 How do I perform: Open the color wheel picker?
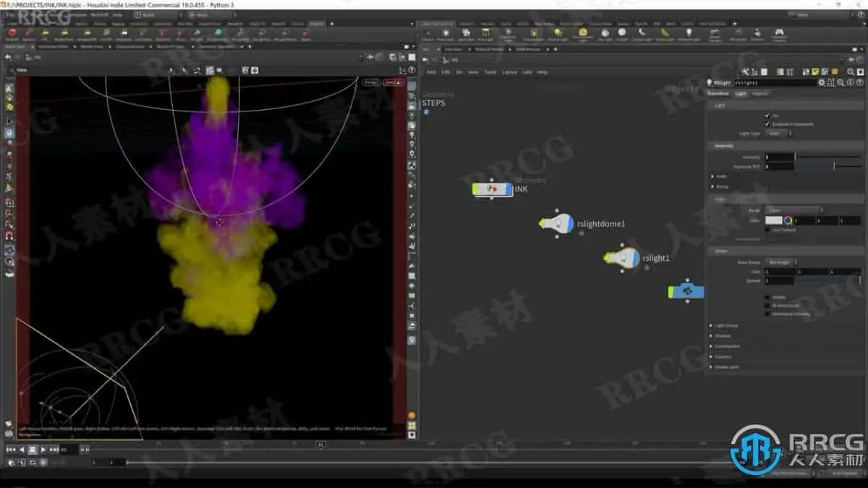tap(788, 220)
